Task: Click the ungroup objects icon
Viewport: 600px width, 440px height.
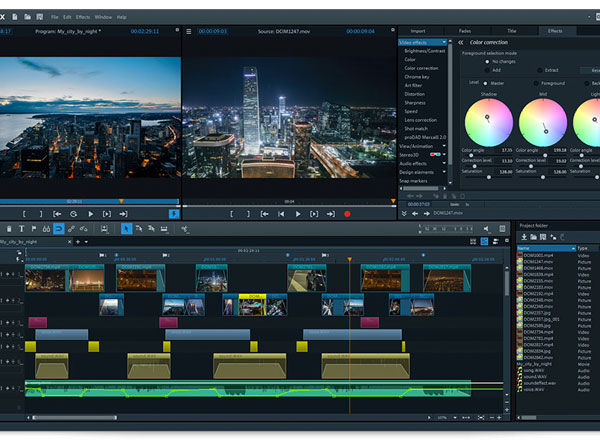Action: click(x=83, y=229)
